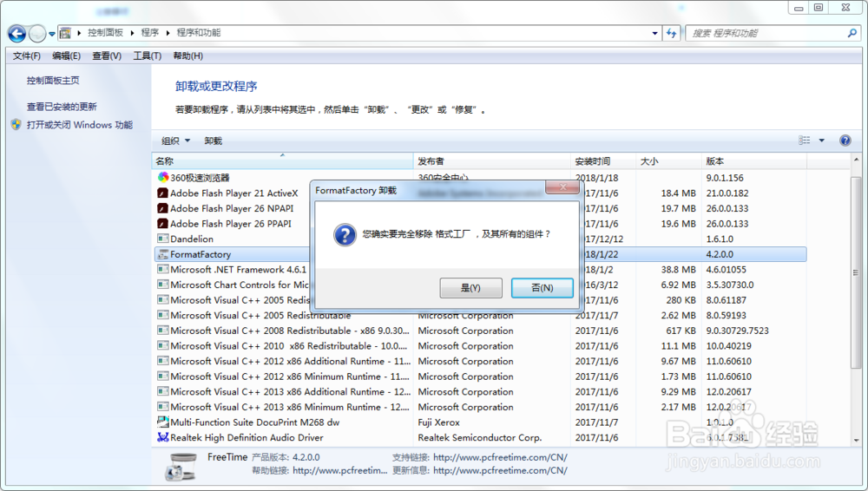868x491 pixels.
Task: Select Visual C++ 2013 x86 Additional Runtime
Action: (x=479, y=391)
